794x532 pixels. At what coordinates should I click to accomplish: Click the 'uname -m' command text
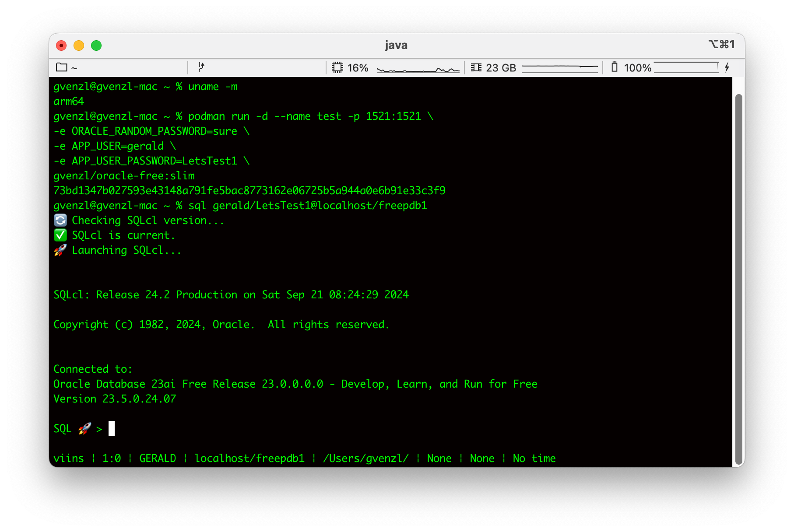click(x=213, y=87)
